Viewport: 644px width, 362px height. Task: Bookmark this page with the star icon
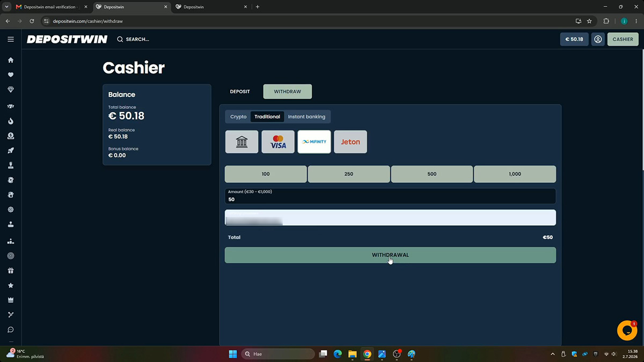tap(589, 21)
